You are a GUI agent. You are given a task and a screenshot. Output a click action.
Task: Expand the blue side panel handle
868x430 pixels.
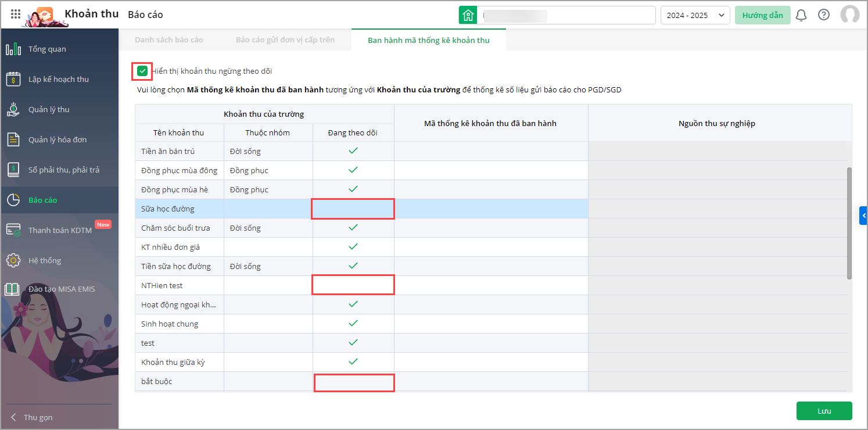point(863,216)
